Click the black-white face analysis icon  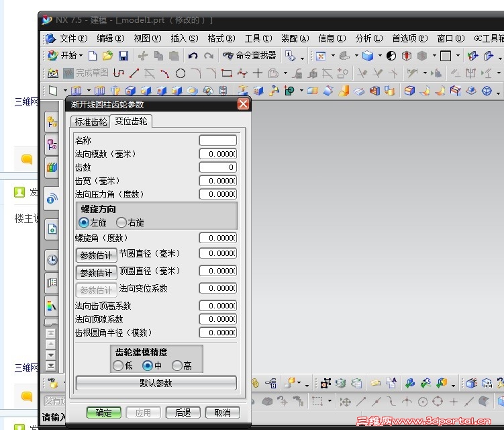tap(391, 56)
